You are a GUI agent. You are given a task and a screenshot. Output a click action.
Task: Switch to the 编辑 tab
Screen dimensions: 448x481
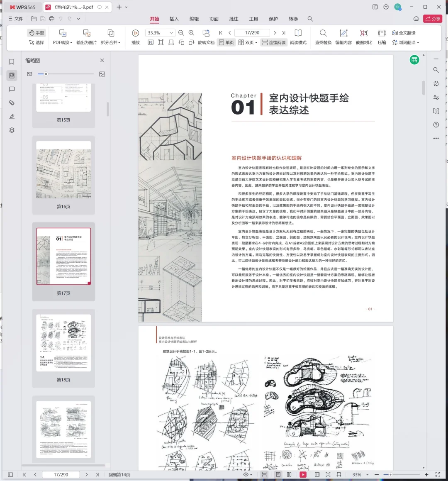194,19
